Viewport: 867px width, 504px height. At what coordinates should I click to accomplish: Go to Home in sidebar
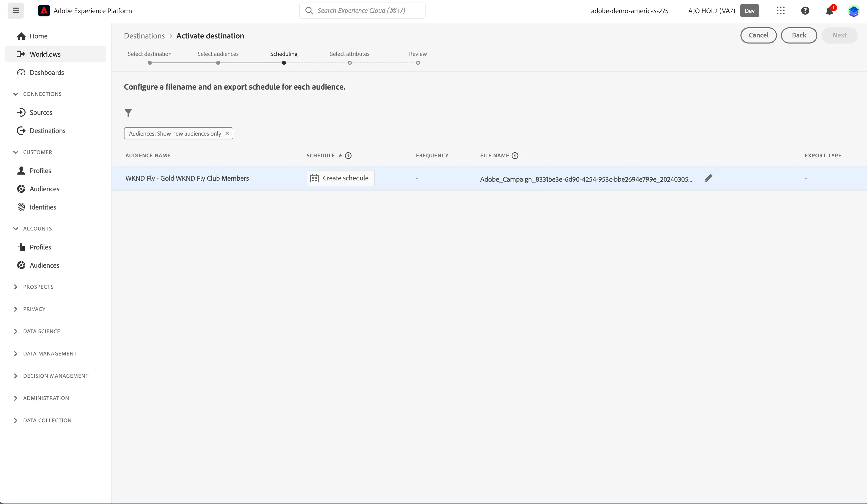(55, 36)
